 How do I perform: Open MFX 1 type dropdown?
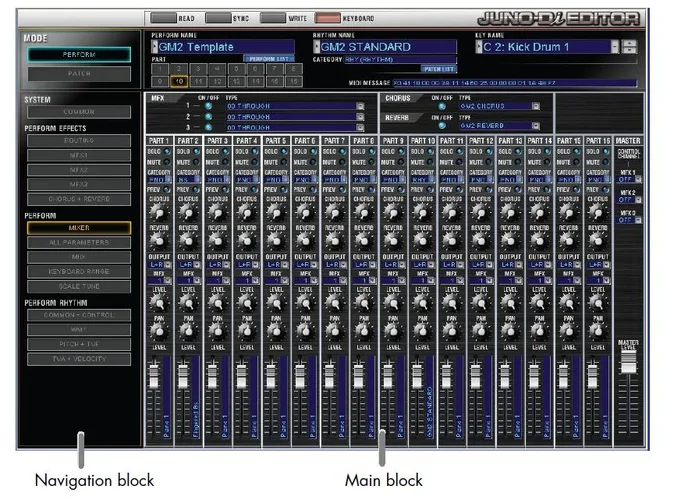click(360, 106)
